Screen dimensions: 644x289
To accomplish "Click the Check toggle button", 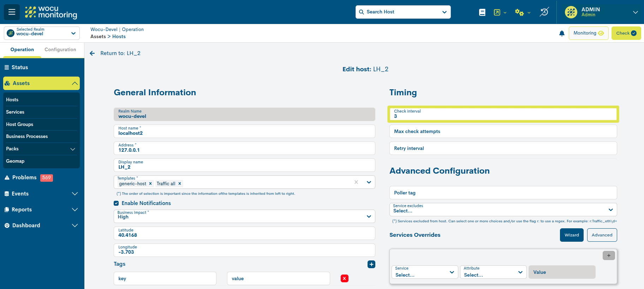I will point(626,33).
